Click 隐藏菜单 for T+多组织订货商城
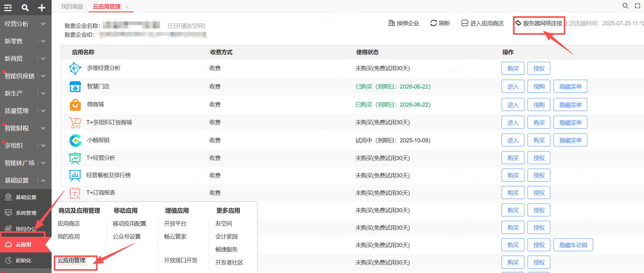 pos(570,122)
